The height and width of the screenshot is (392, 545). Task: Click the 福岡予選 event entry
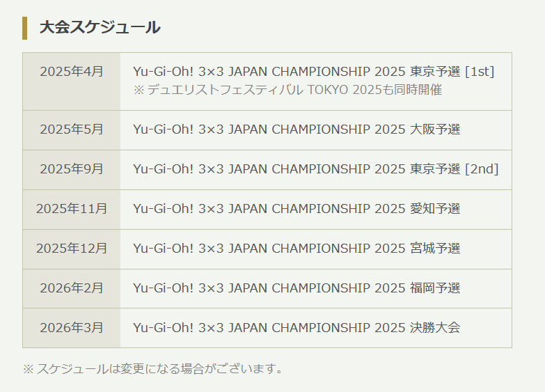point(297,288)
